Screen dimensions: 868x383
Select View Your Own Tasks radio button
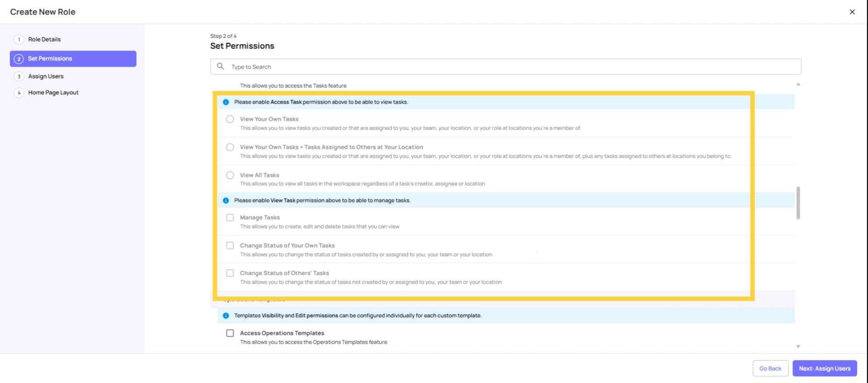point(230,119)
